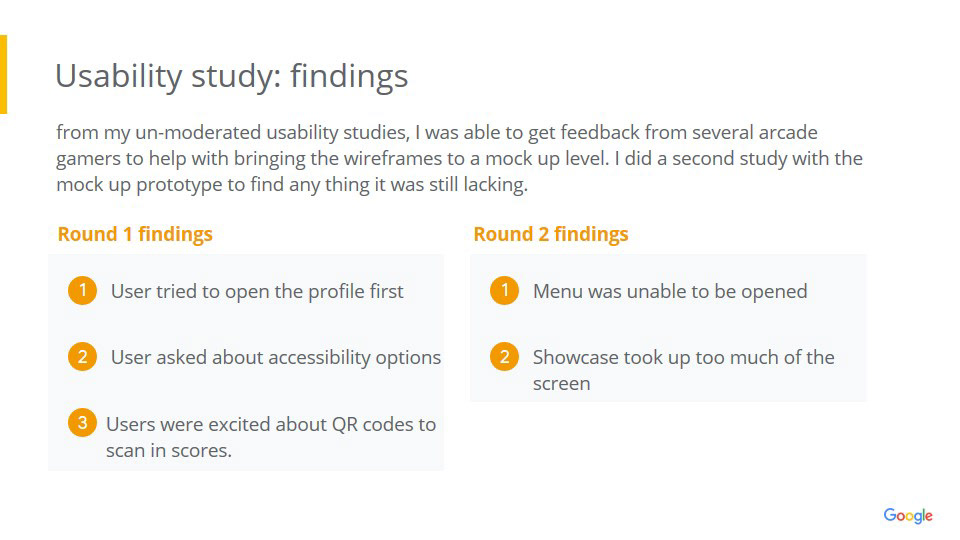Click the number 1 badge beside Menu finding
Viewport: 960px width, 540px height.
pos(504,291)
